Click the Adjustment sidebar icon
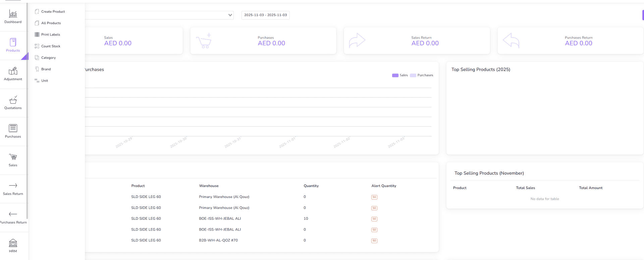Image resolution: width=644 pixels, height=260 pixels. point(13,71)
